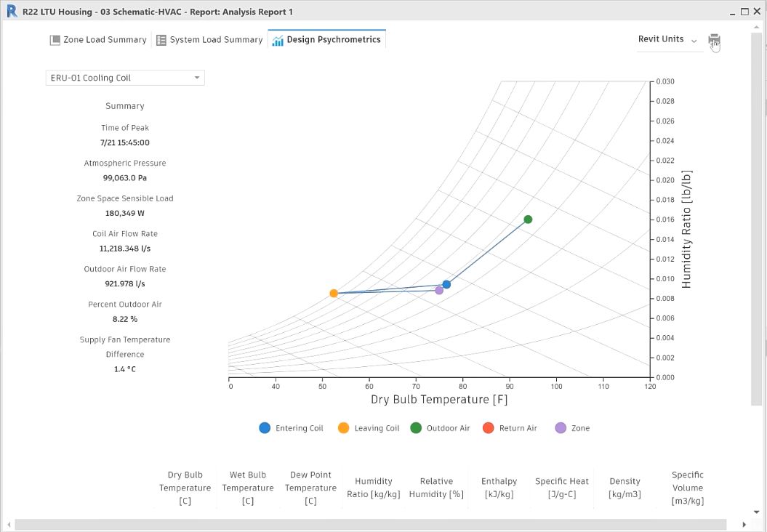Click the Zone Load Summary tab icon

55,40
